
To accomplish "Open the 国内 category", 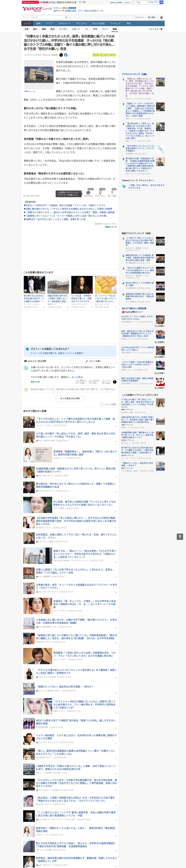I will (35, 29).
